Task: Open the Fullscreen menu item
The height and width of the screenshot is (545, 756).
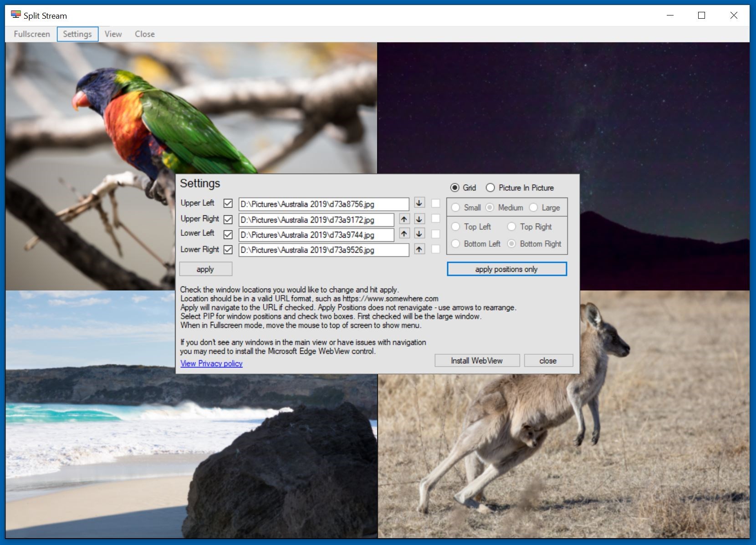Action: 32,34
